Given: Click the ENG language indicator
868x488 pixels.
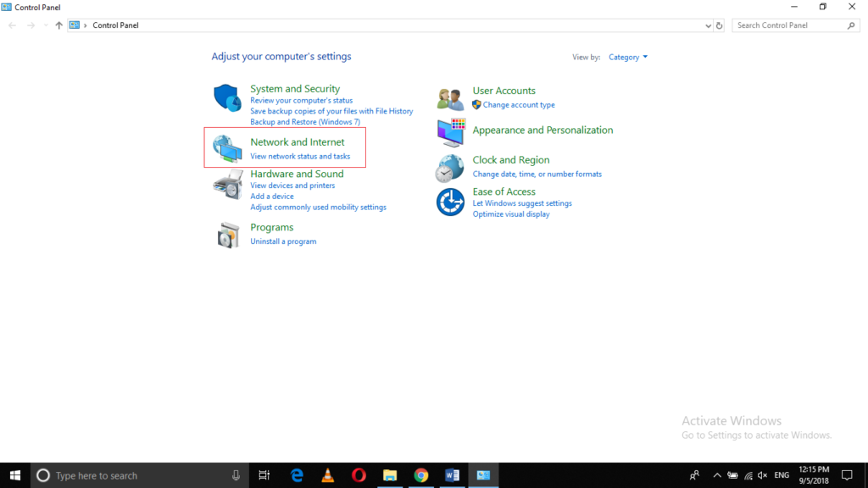Looking at the screenshot, I should click(782, 475).
